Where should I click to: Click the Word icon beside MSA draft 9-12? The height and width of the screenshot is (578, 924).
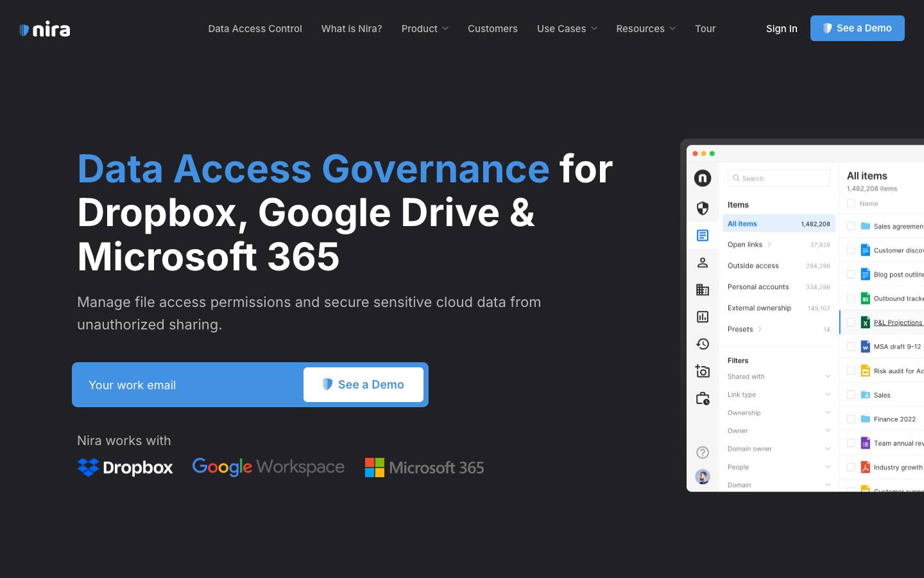click(x=865, y=346)
